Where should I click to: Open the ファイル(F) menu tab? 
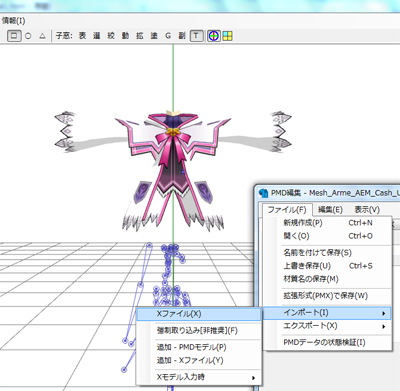tap(286, 210)
